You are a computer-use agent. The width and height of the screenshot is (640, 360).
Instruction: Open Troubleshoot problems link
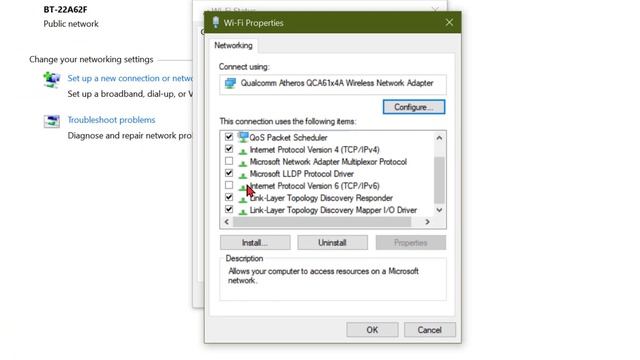(111, 120)
